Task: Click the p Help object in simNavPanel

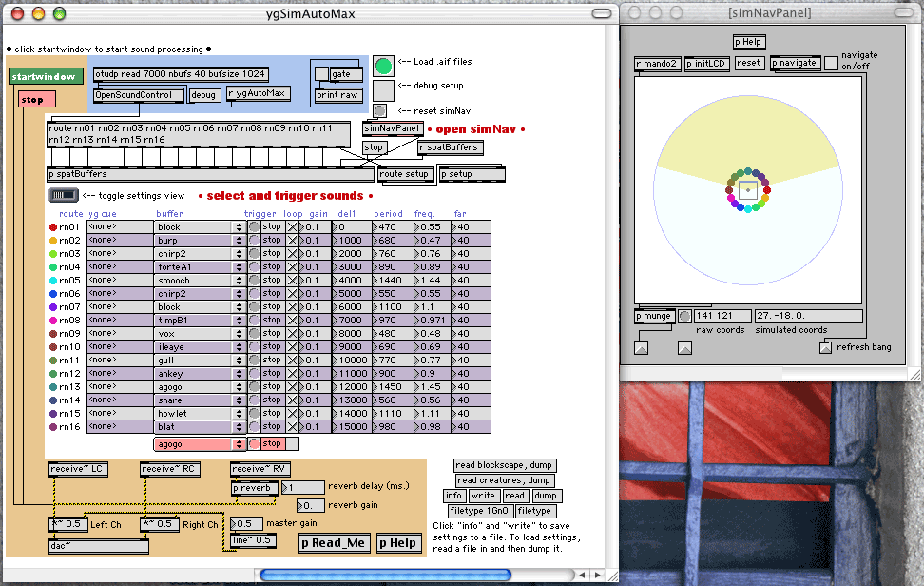Action: point(748,42)
